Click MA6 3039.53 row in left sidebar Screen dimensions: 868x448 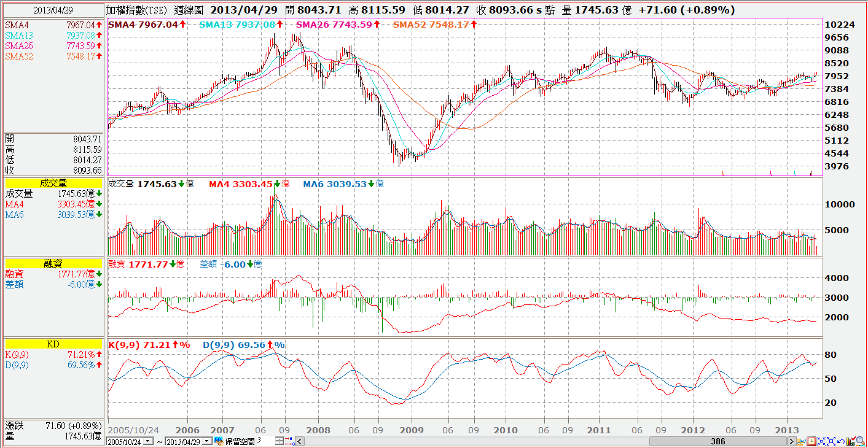point(53,214)
